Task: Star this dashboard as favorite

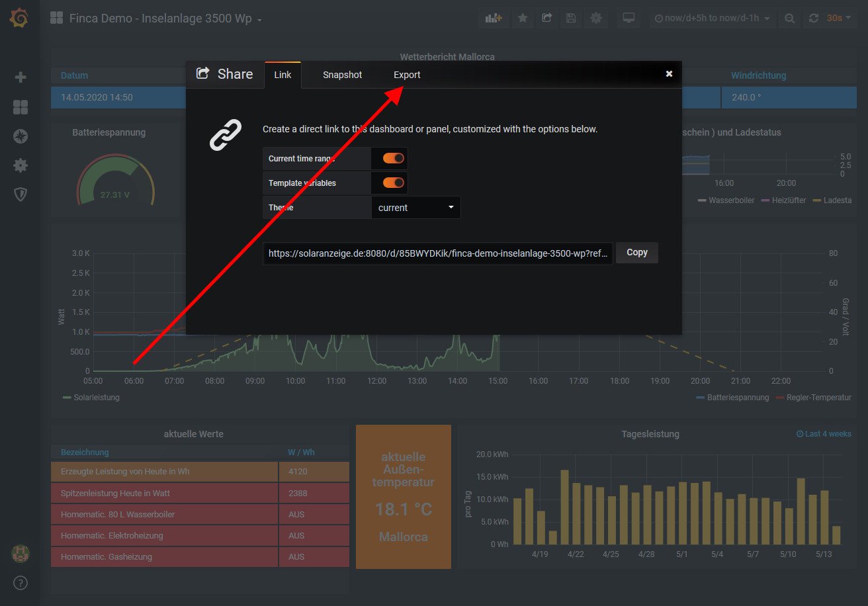Action: 523,19
